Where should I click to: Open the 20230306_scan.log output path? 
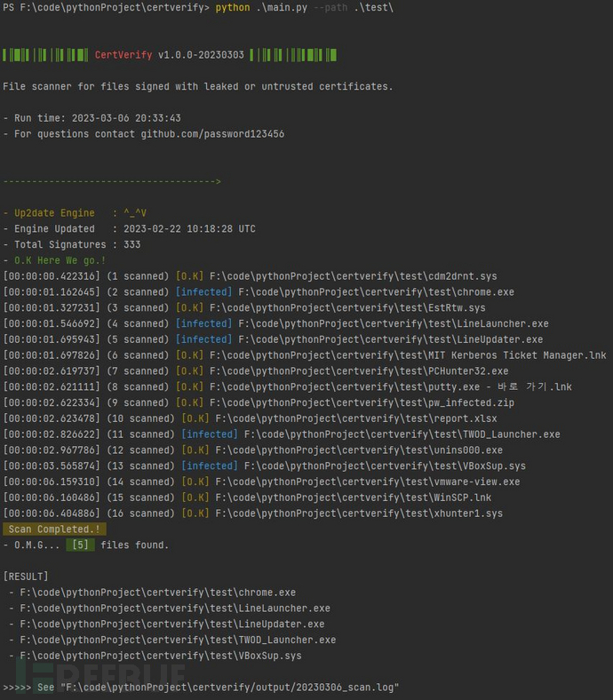231,688
